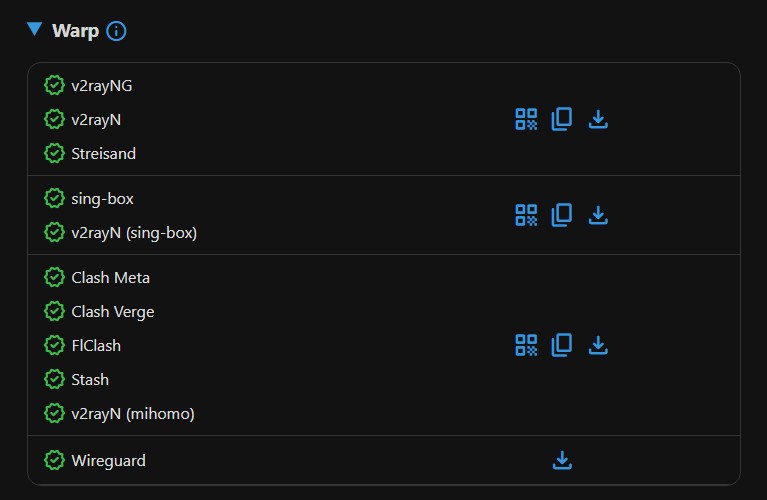Download the Wireguard config
Screen dimensions: 767x500
tap(562, 460)
